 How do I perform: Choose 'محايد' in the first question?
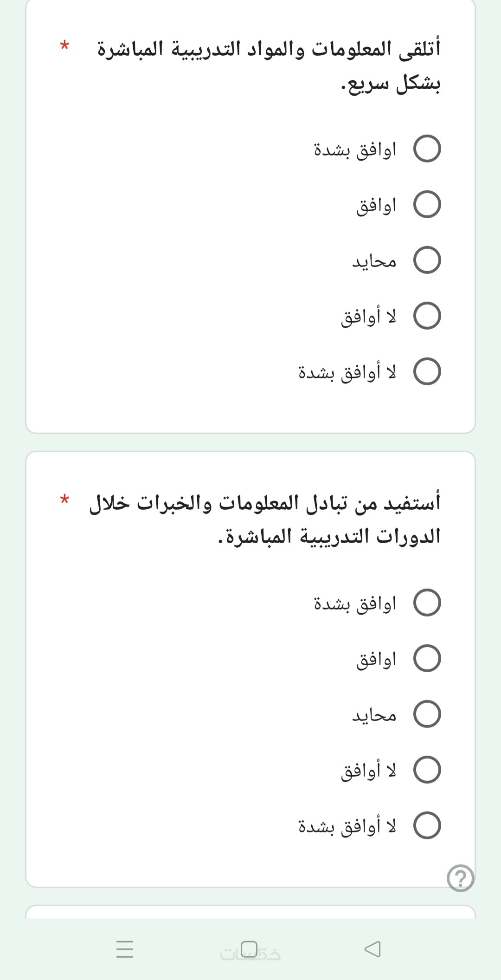click(427, 260)
